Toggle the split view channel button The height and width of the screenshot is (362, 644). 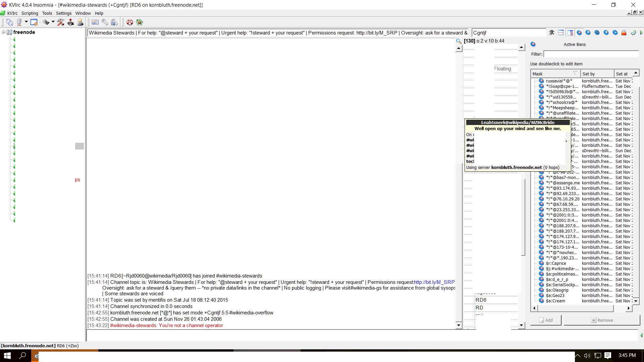(561, 33)
